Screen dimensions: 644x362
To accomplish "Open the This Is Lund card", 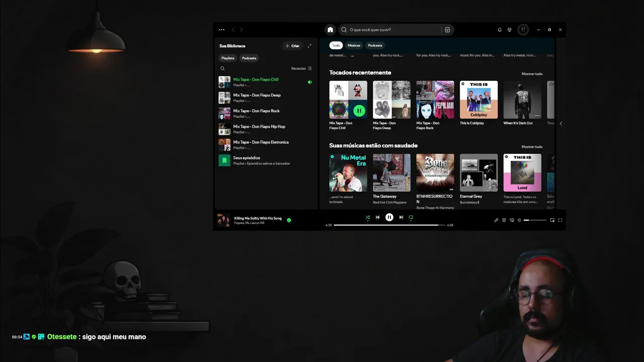I will tap(522, 179).
